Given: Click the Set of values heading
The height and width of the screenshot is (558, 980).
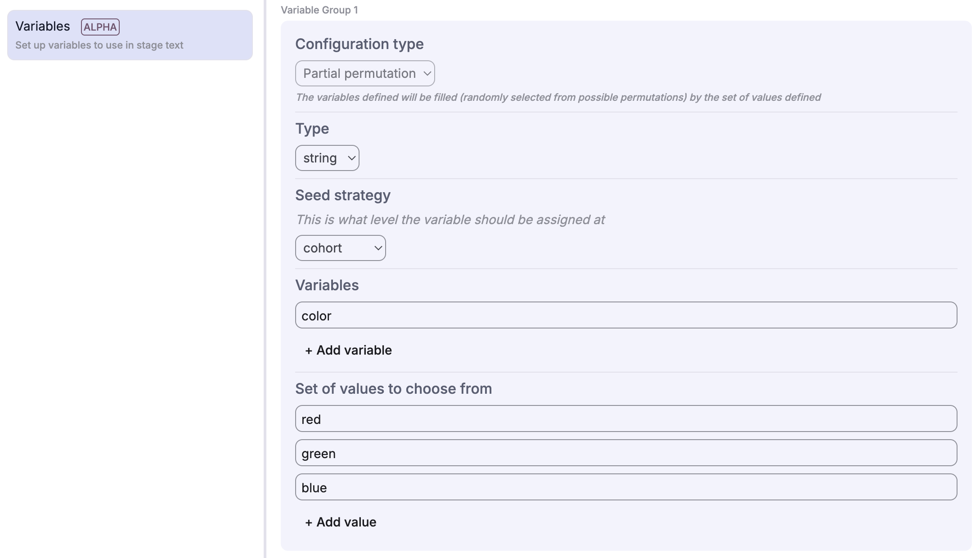Looking at the screenshot, I should point(394,388).
